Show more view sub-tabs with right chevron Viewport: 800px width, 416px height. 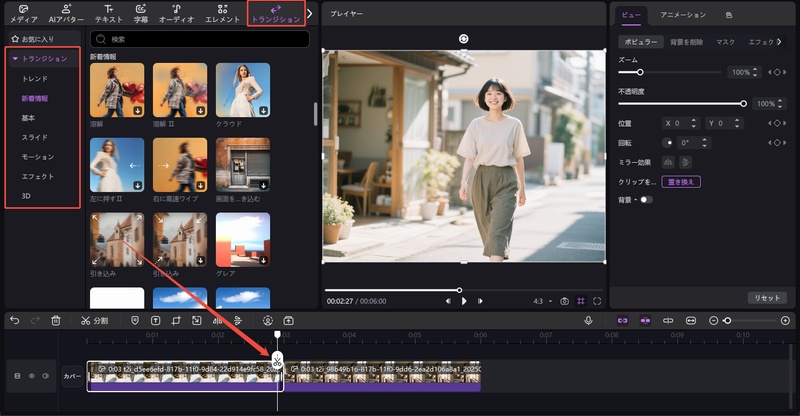(x=779, y=42)
